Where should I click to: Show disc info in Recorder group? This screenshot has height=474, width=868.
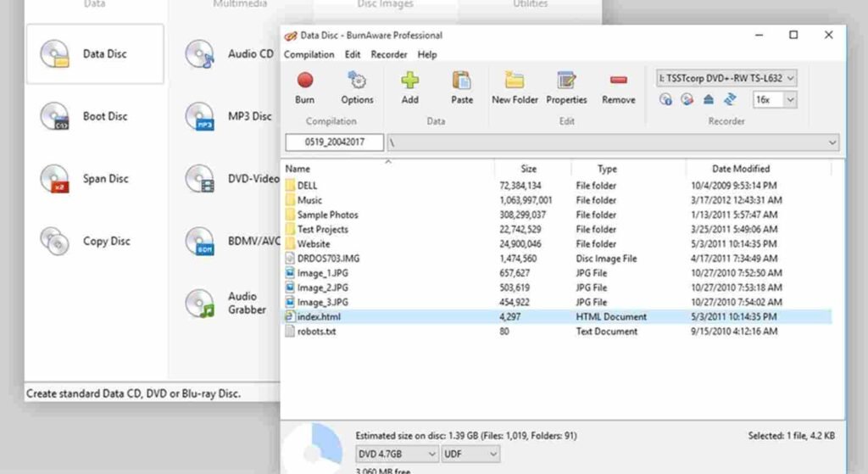[x=665, y=100]
